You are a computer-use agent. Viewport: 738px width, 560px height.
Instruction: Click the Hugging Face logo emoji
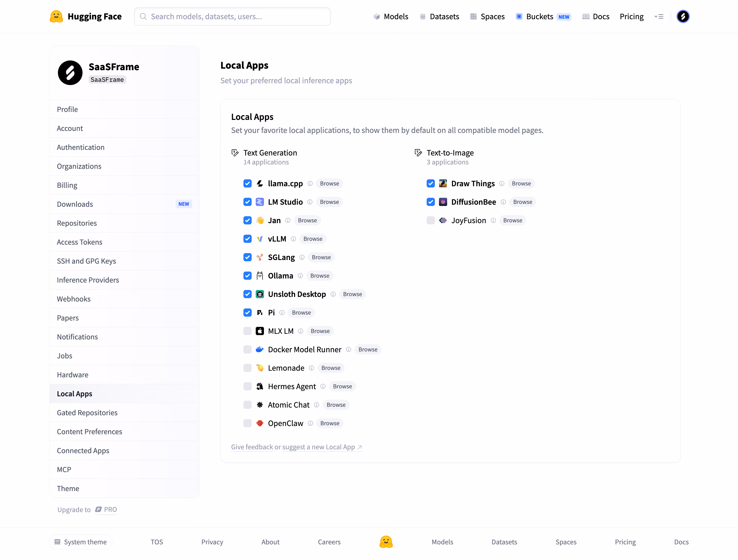tap(56, 16)
